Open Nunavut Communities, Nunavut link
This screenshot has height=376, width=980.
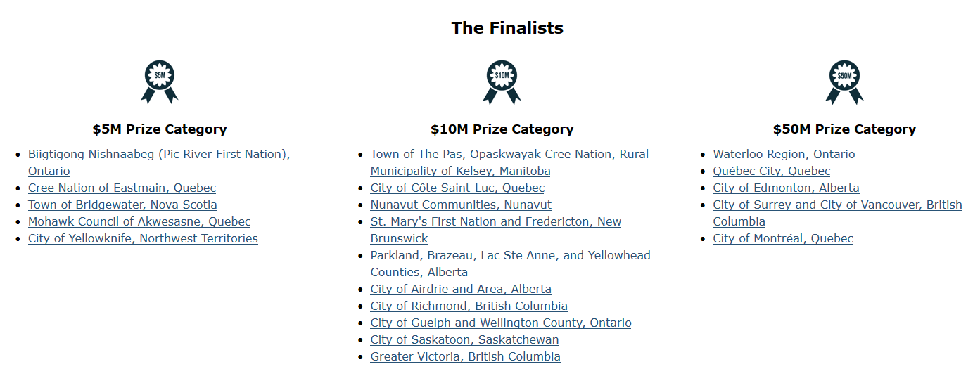(x=461, y=205)
